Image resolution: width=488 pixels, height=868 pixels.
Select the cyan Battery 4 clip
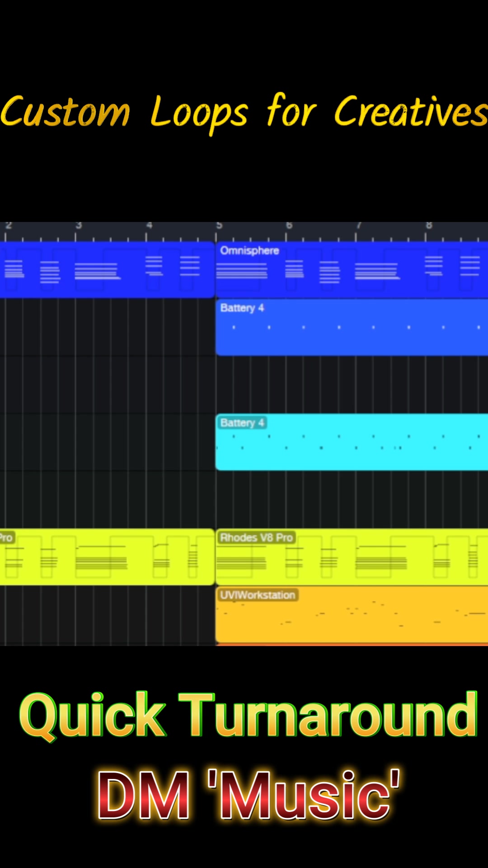pos(352,442)
